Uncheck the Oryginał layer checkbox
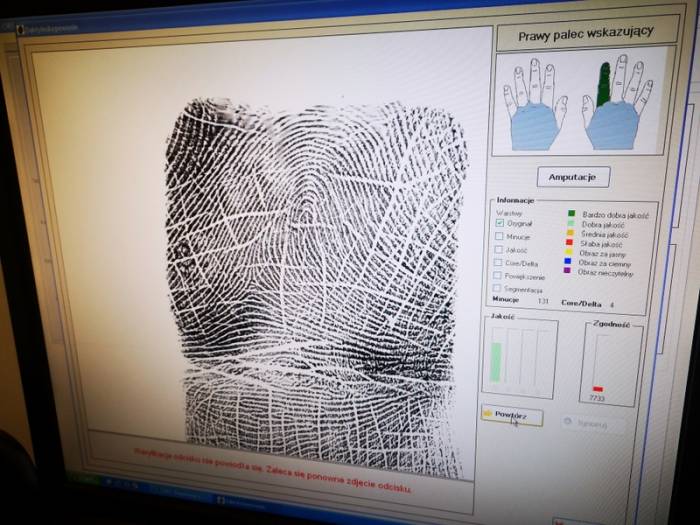 tap(500, 224)
